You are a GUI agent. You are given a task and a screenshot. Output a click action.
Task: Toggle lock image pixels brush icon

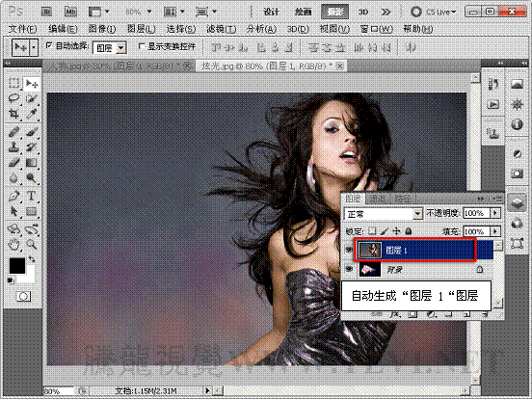[385, 231]
